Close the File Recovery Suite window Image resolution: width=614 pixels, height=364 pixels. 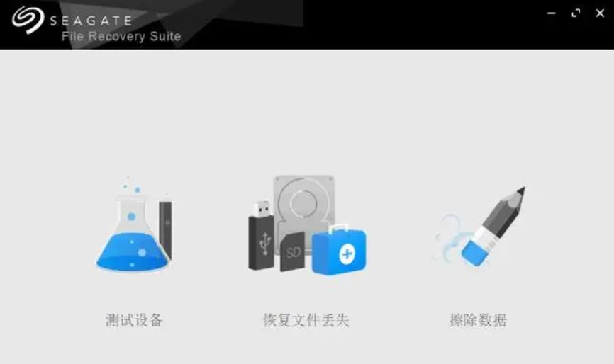[x=600, y=13]
